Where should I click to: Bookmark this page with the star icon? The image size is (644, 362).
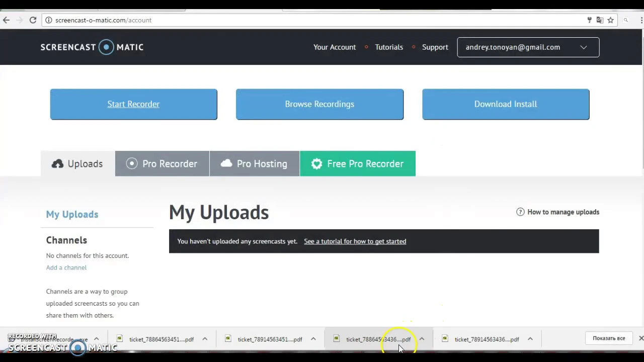coord(610,20)
